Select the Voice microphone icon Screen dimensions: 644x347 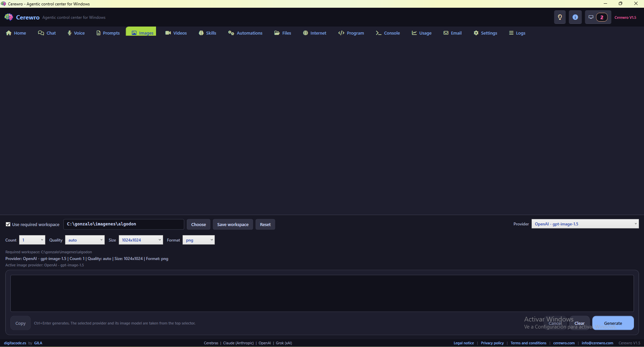(69, 33)
